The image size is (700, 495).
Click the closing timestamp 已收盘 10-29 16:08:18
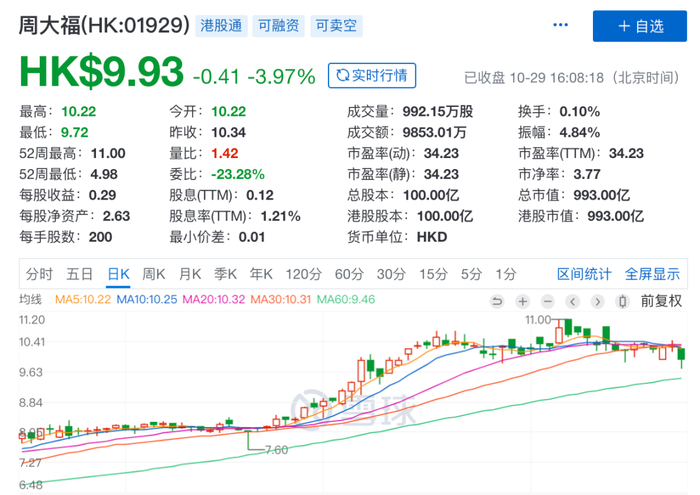tap(534, 78)
